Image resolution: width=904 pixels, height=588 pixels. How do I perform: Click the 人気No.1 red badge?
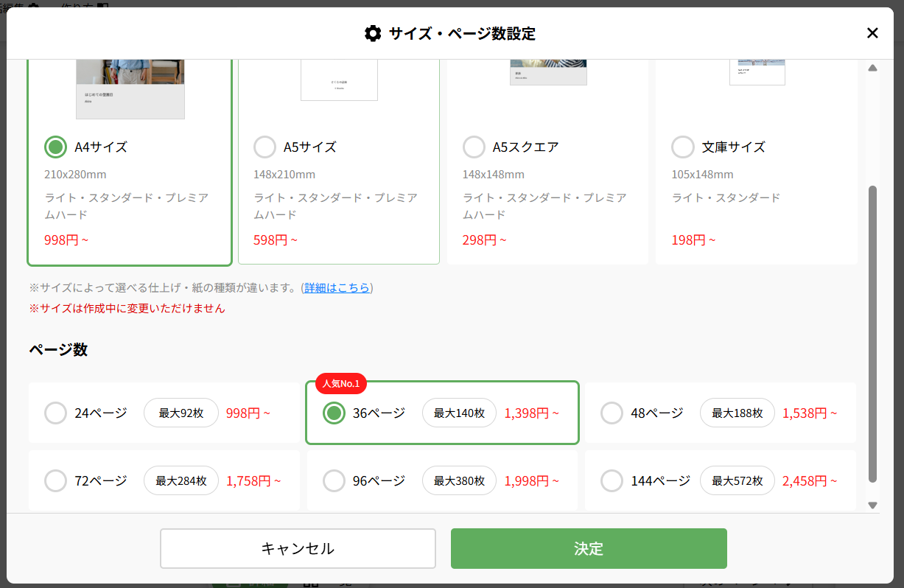point(341,384)
